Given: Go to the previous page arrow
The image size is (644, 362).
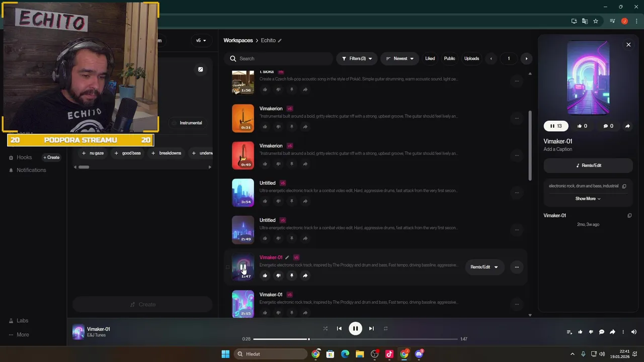Looking at the screenshot, I should (491, 58).
